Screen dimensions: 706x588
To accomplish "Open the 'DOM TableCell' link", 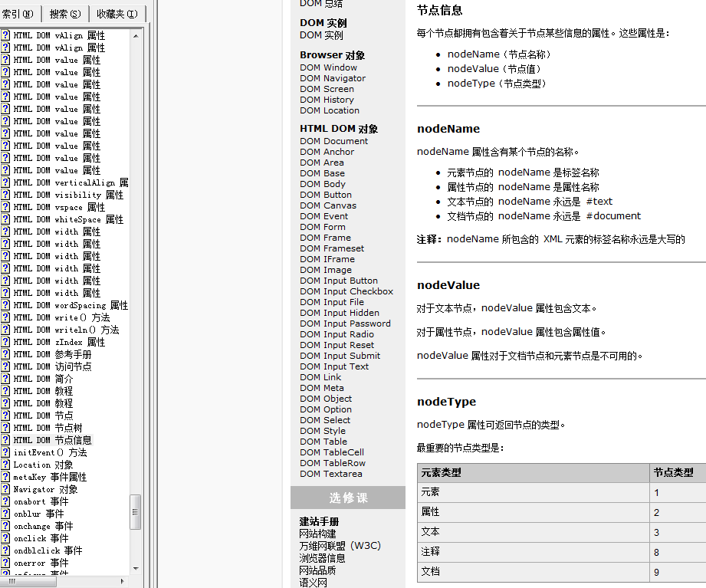I will [332, 452].
